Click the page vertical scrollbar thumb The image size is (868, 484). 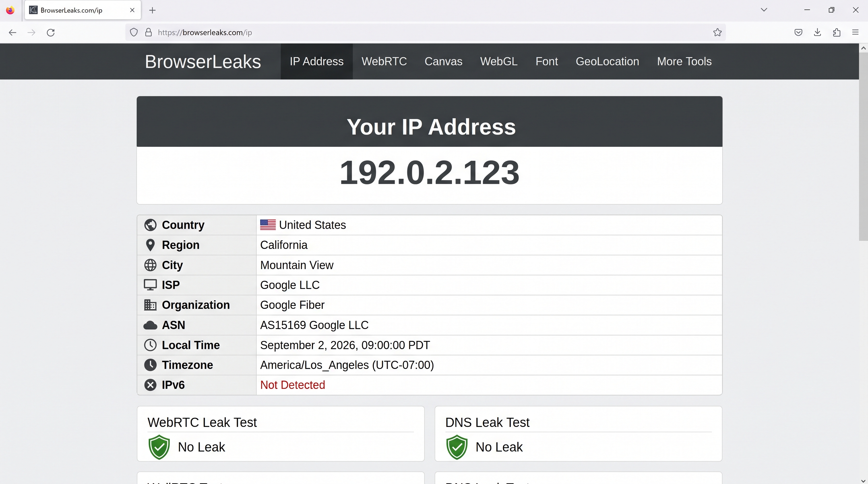pyautogui.click(x=863, y=147)
